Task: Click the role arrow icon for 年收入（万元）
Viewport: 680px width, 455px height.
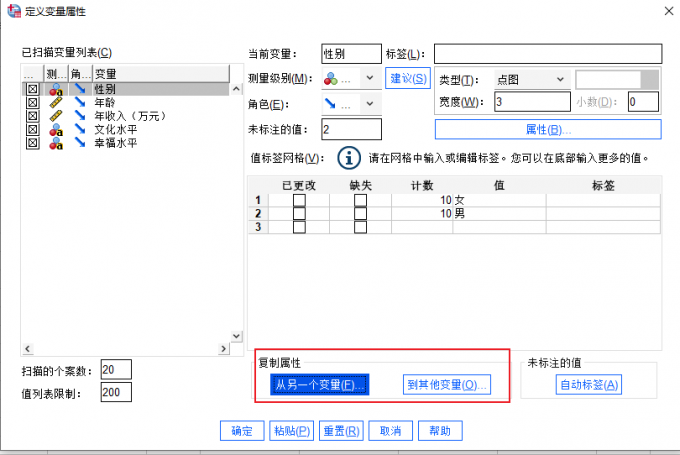Action: pos(80,115)
